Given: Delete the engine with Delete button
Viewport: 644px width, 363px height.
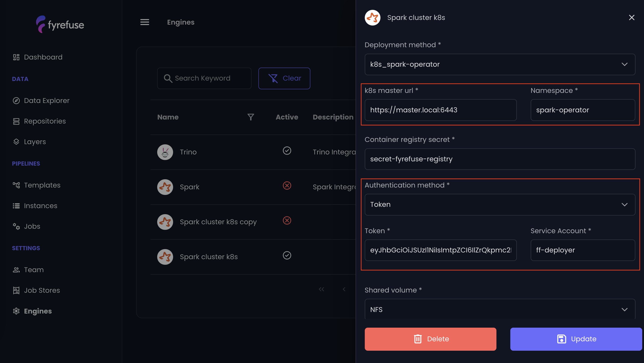Looking at the screenshot, I should pyautogui.click(x=430, y=339).
